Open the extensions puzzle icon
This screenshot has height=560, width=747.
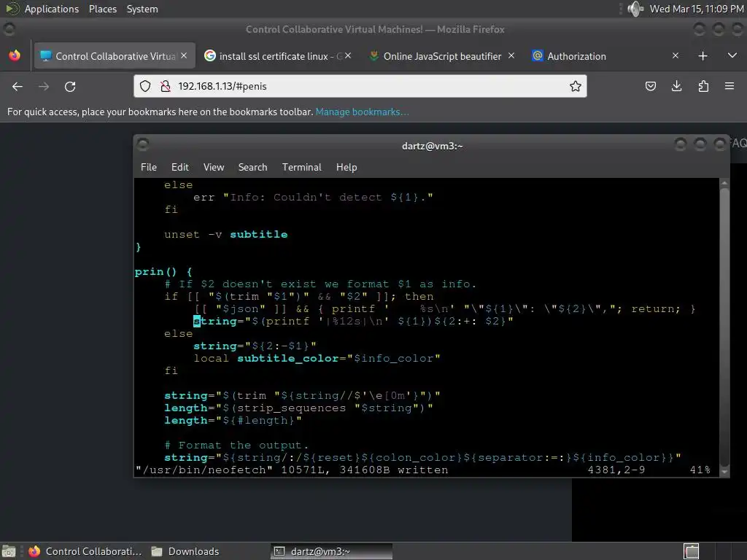click(703, 86)
